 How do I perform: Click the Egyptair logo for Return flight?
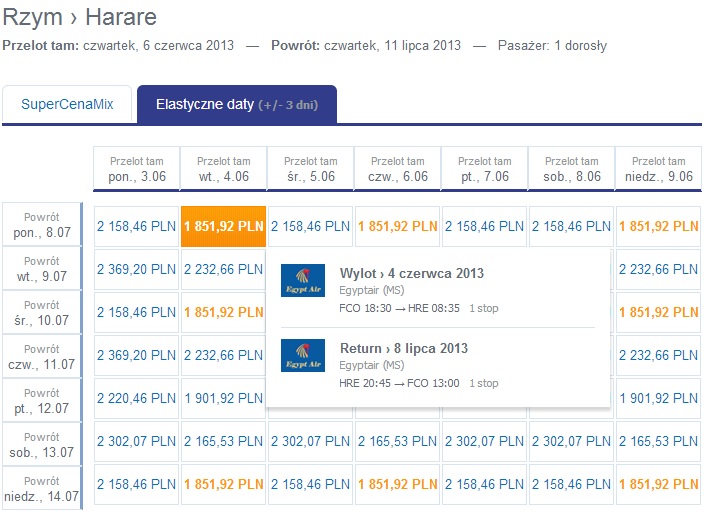click(303, 355)
